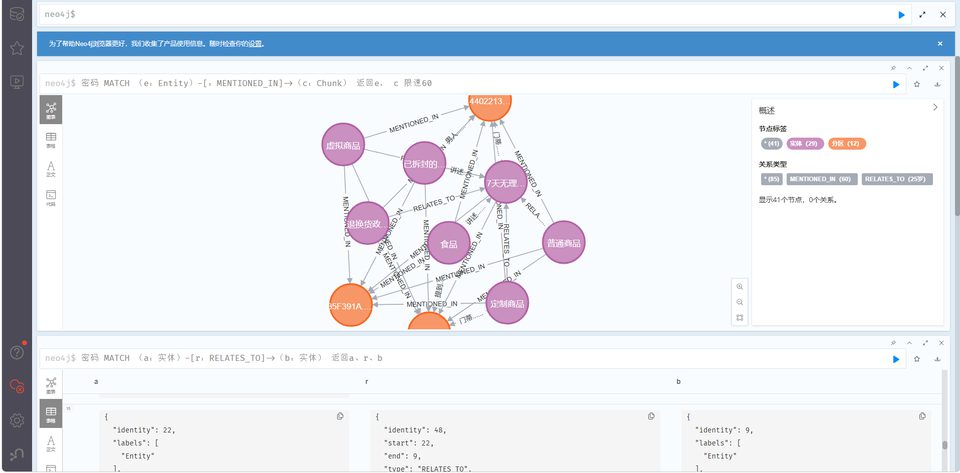Rerun the RELATES_TO query
This screenshot has height=473, width=960.
click(896, 359)
